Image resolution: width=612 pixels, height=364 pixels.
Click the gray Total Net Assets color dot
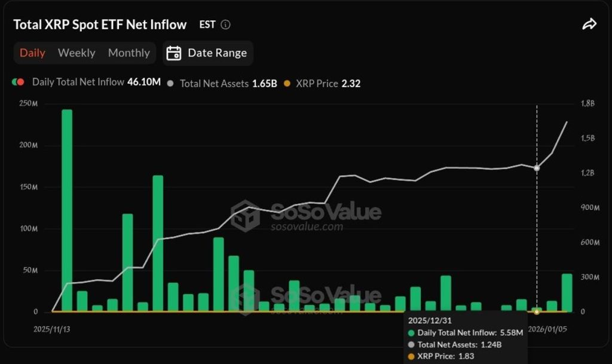[172, 84]
